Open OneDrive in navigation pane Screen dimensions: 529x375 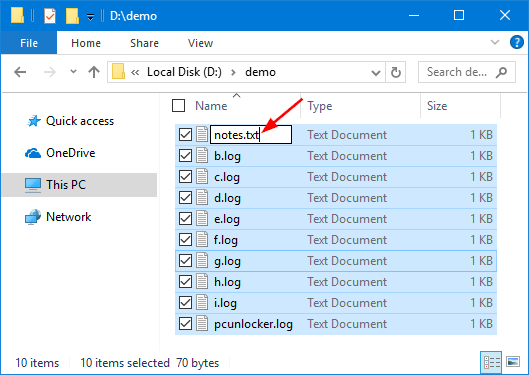pos(60,153)
